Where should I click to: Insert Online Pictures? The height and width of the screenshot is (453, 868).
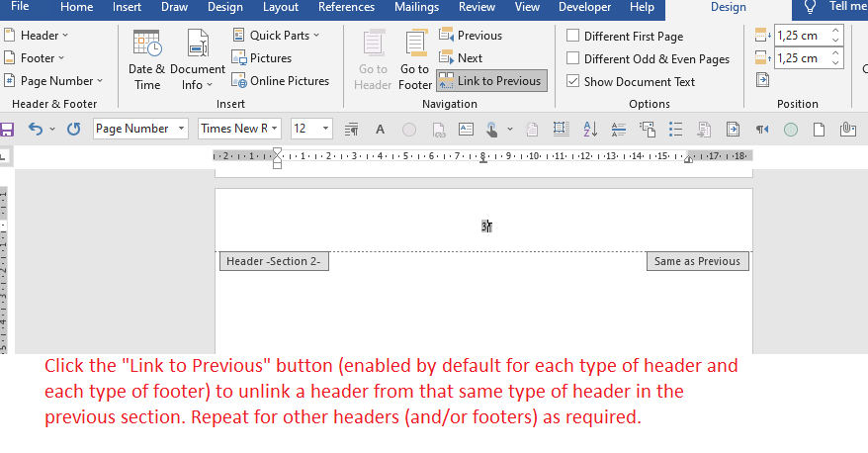(x=280, y=81)
